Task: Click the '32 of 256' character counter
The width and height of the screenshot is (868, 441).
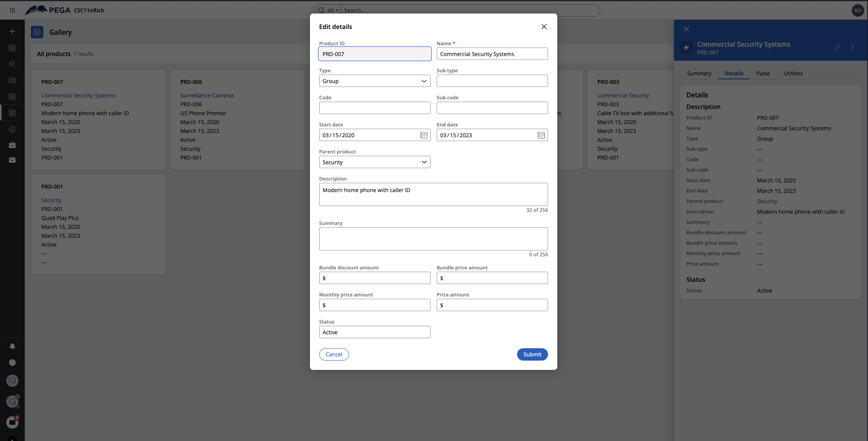Action: pos(537,210)
